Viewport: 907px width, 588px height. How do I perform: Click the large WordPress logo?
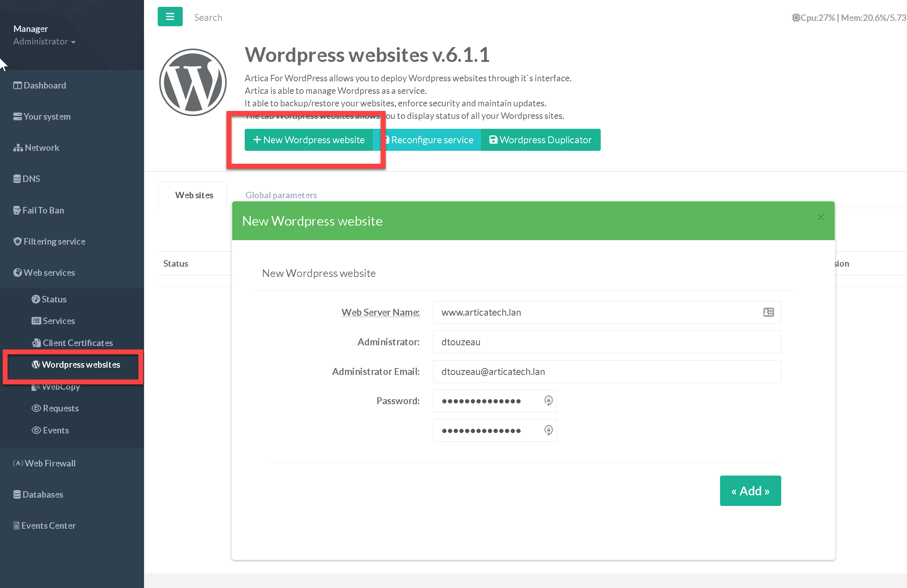[x=193, y=82]
